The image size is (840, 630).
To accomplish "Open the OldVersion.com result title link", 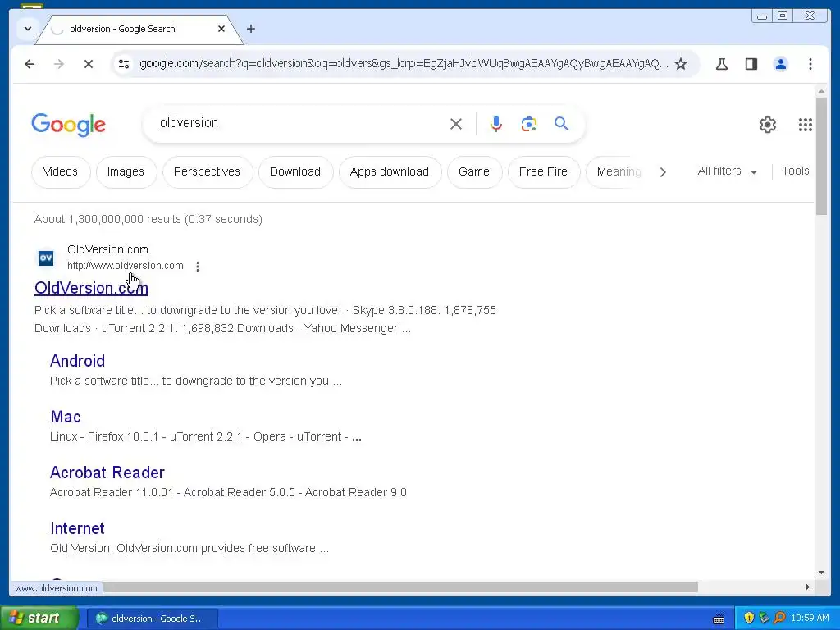I will 91,288.
